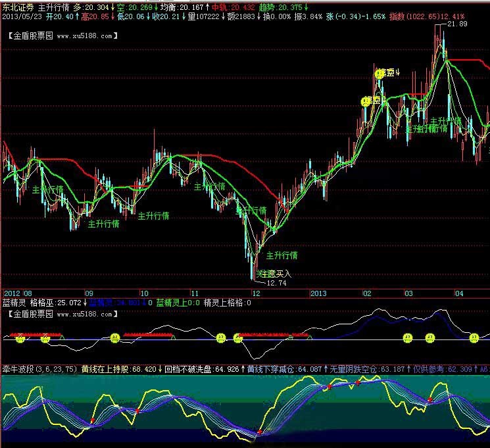This screenshot has width=490, height=448.
Task: Click the 2013 year marker on time axis
Action: (319, 293)
